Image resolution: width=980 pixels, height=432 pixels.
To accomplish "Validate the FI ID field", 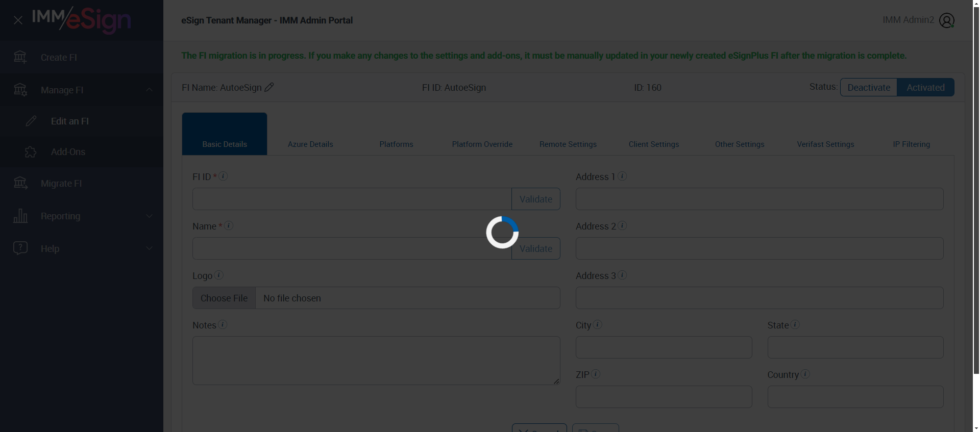I will (x=536, y=199).
